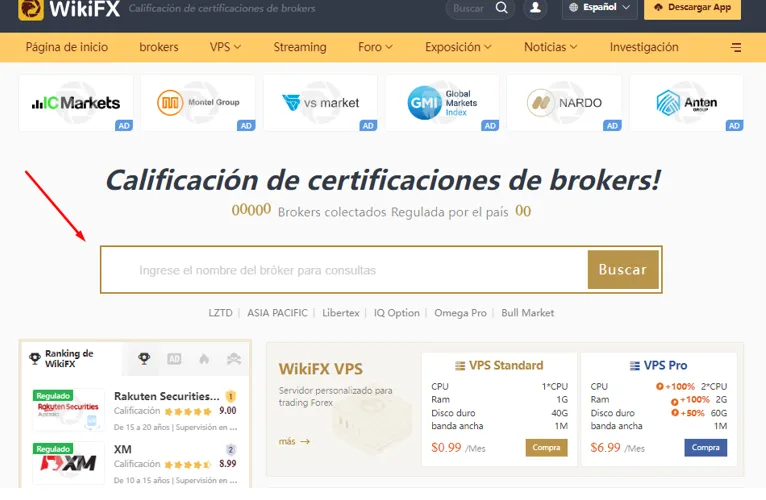
Task: Open the Investigación menu item
Action: click(x=644, y=47)
